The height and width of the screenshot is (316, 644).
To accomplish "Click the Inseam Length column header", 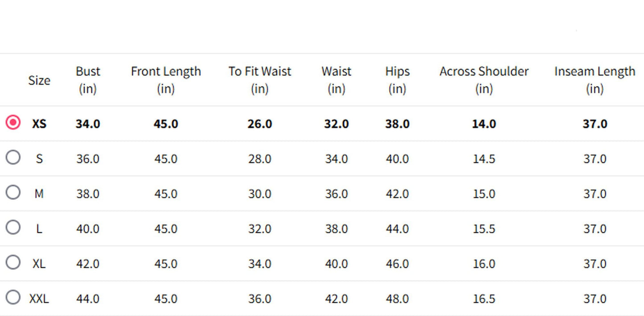I will (x=595, y=80).
